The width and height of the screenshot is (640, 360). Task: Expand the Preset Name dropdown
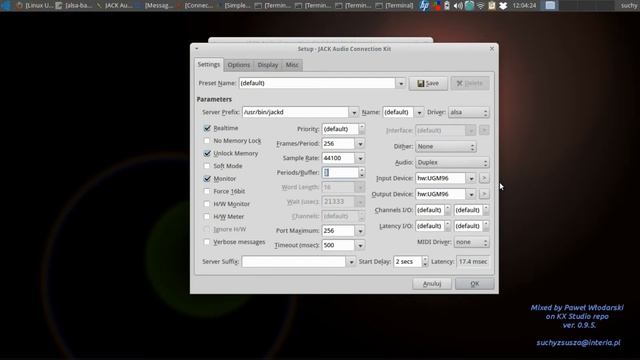click(x=401, y=83)
